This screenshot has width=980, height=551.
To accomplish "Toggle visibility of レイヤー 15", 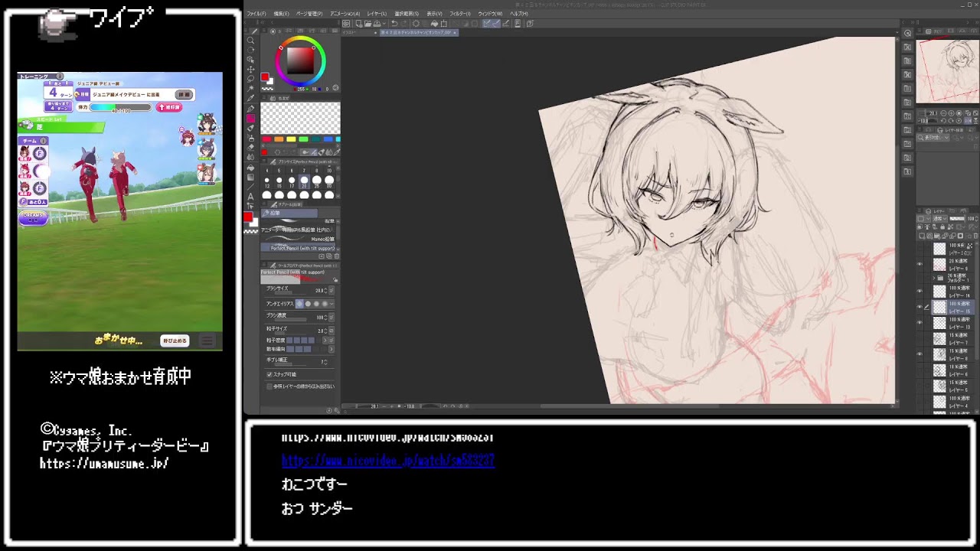I will [920, 307].
